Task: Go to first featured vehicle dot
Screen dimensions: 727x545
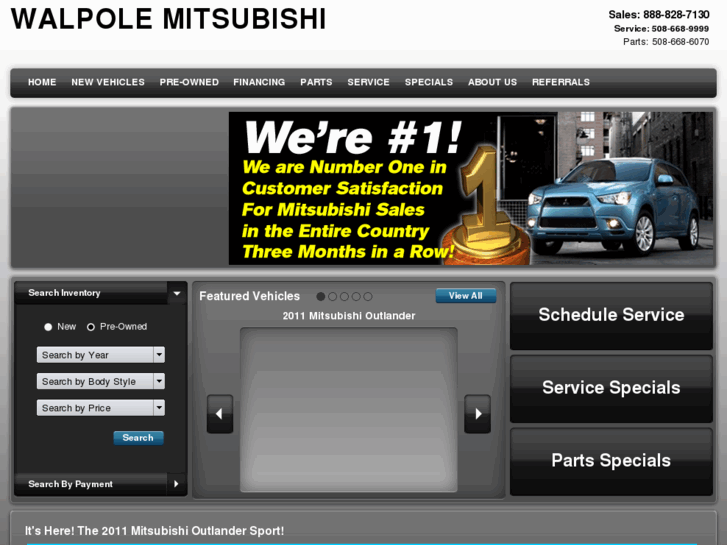Action: click(x=320, y=296)
